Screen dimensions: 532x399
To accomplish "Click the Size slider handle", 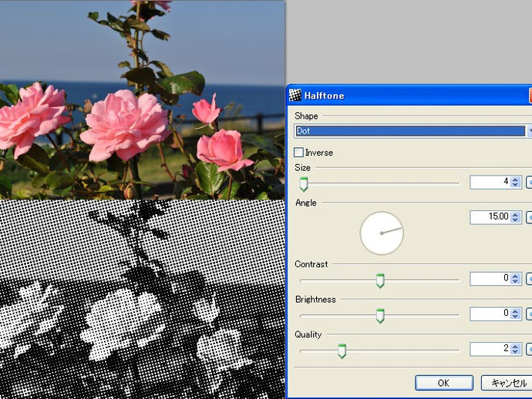I will [304, 184].
